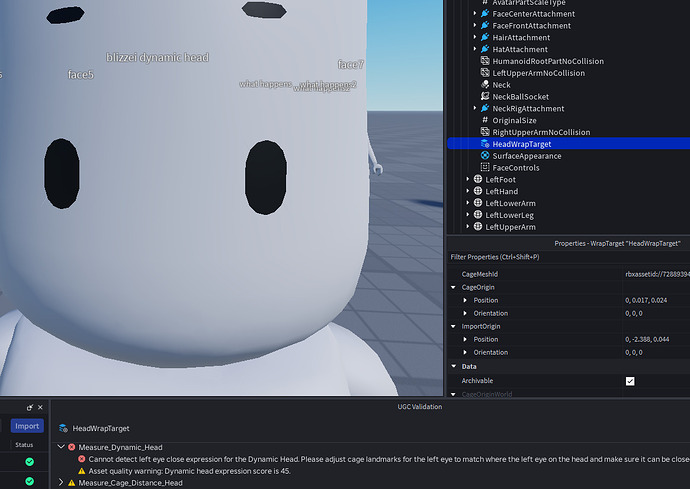Expand HairAttachment in the tree
690x489 pixels.
point(474,37)
